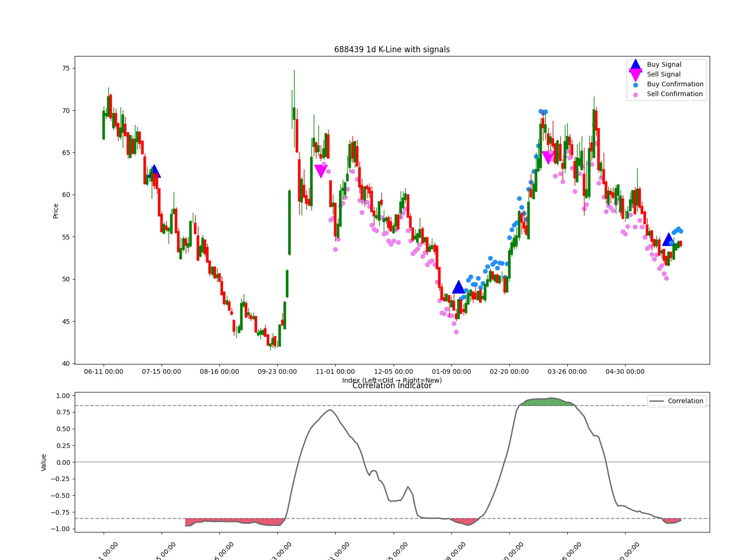Click the '03-26 00:00' date tick label
This screenshot has height=560, width=747.
567,371
